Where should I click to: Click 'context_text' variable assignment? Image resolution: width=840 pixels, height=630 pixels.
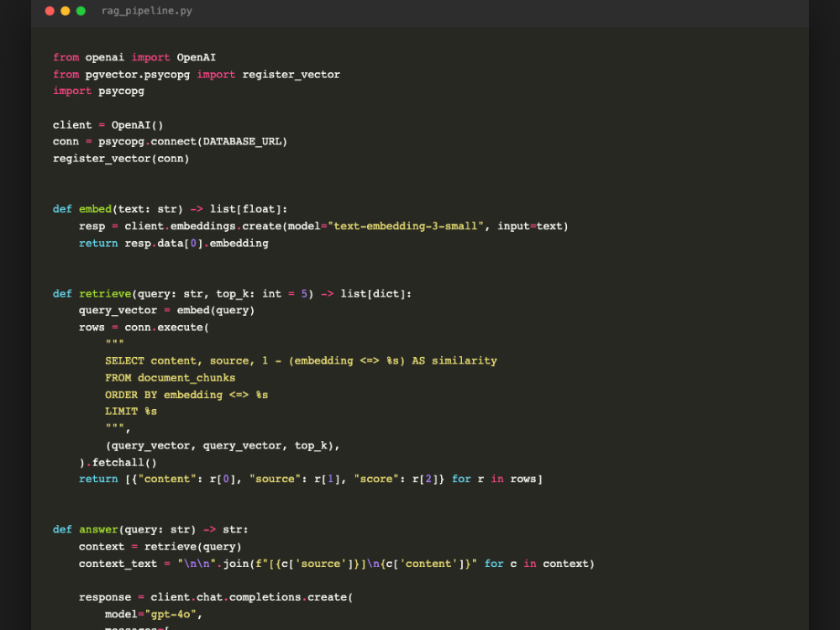click(x=118, y=564)
